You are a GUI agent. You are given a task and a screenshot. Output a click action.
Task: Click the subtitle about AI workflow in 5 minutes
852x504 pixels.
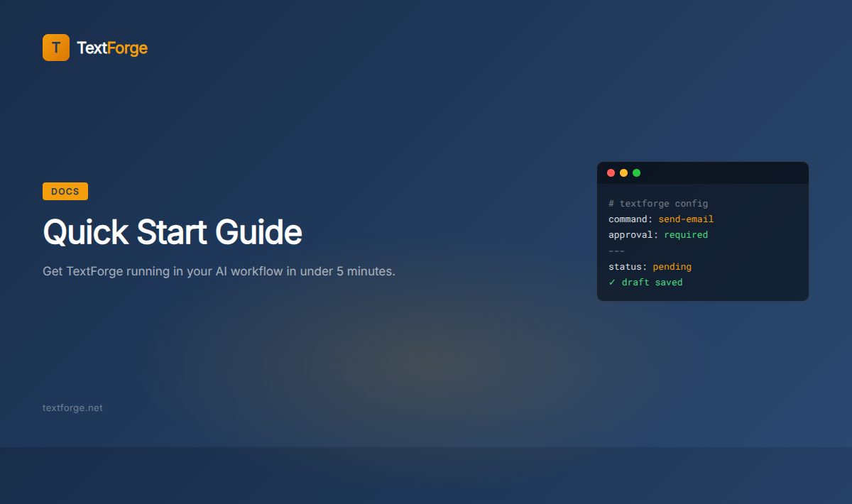[219, 272]
